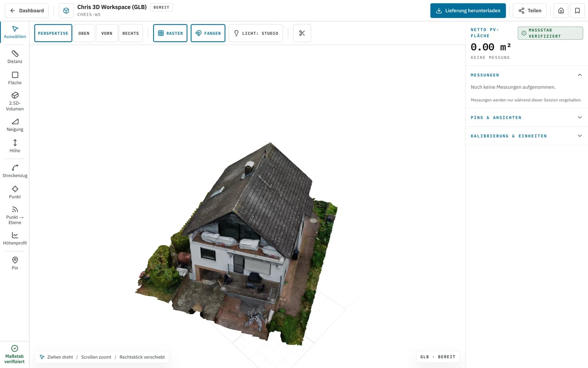Activate the Streckenzug polyline tool
The width and height of the screenshot is (588, 368).
point(15,171)
